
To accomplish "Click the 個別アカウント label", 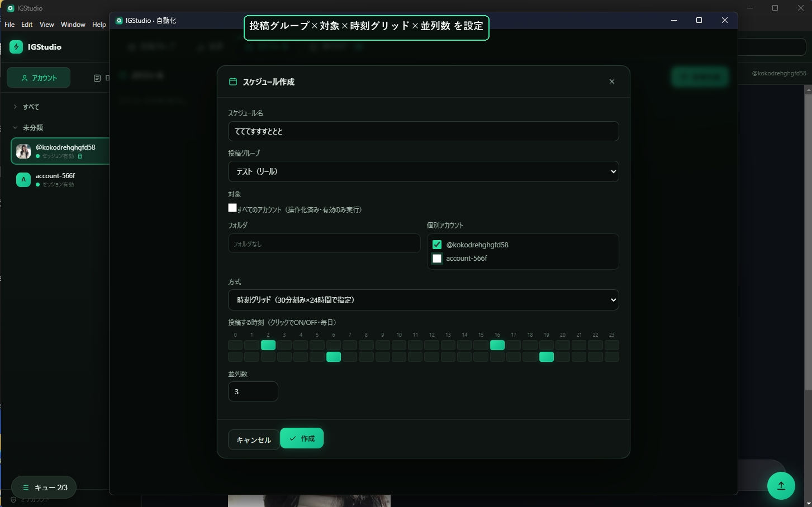I will click(x=445, y=226).
